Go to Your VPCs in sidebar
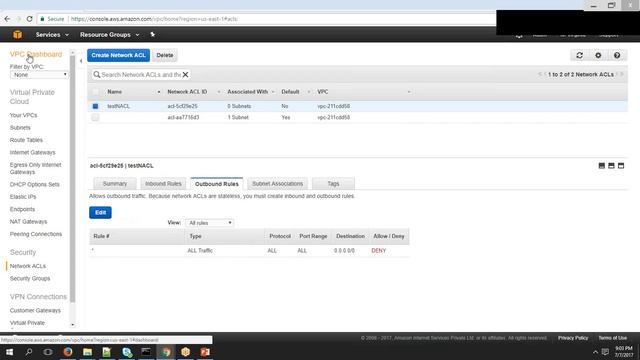This screenshot has height=360, width=640. 23,116
